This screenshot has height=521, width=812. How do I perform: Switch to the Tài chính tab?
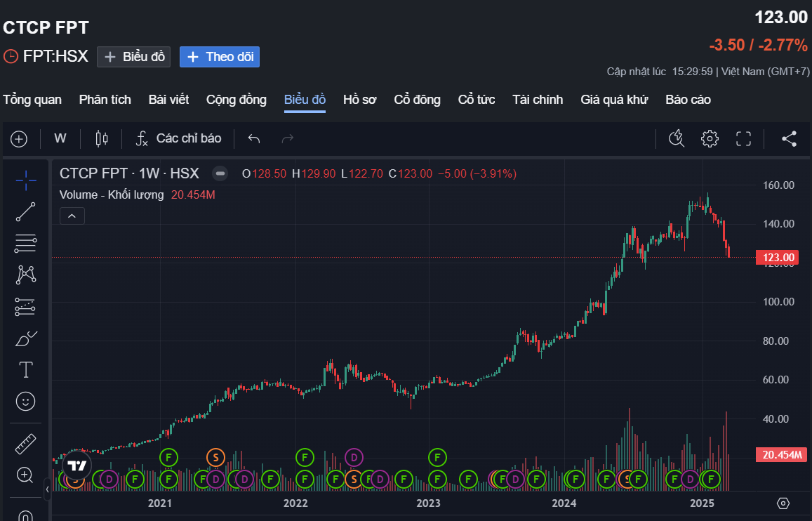click(x=538, y=100)
